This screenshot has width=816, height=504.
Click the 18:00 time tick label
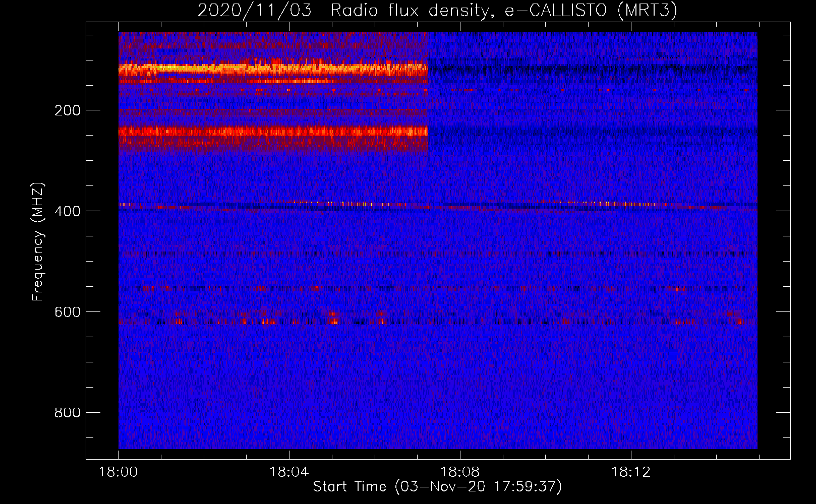point(118,472)
